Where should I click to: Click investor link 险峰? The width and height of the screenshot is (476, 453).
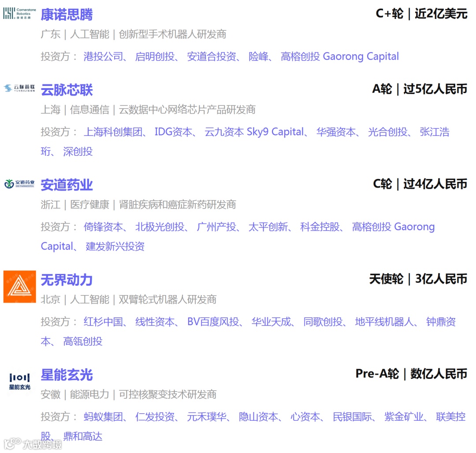point(258,56)
